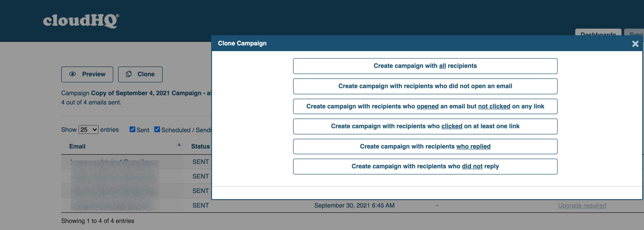Close the Clone Campaign dialog
This screenshot has height=230, width=644.
[635, 44]
